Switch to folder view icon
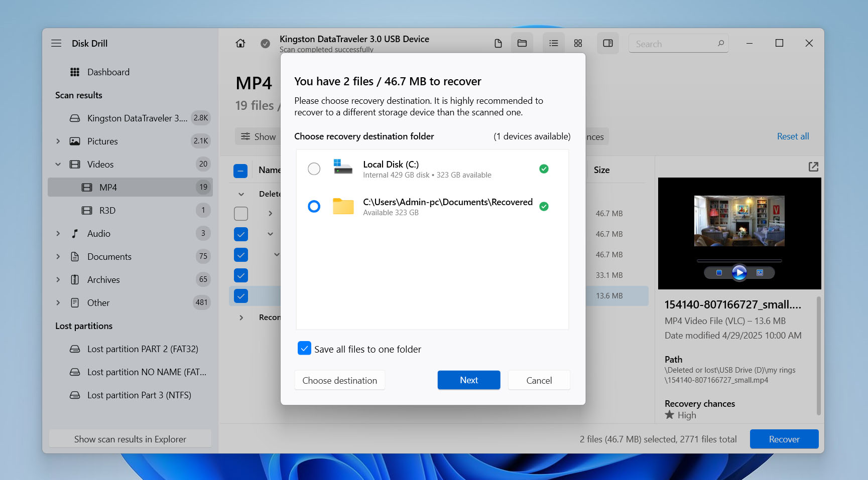Viewport: 868px width, 480px height. 522,43
